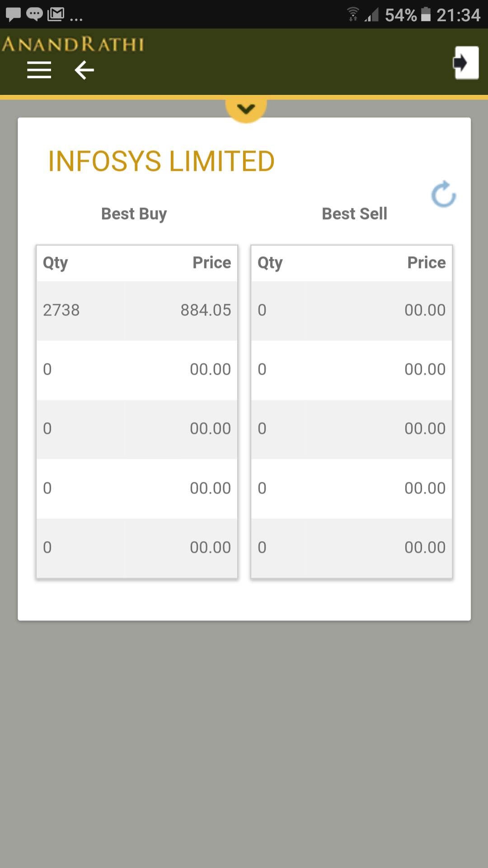Image resolution: width=488 pixels, height=868 pixels.
Task: Expand the yellow chevron pull-down
Action: tap(246, 109)
